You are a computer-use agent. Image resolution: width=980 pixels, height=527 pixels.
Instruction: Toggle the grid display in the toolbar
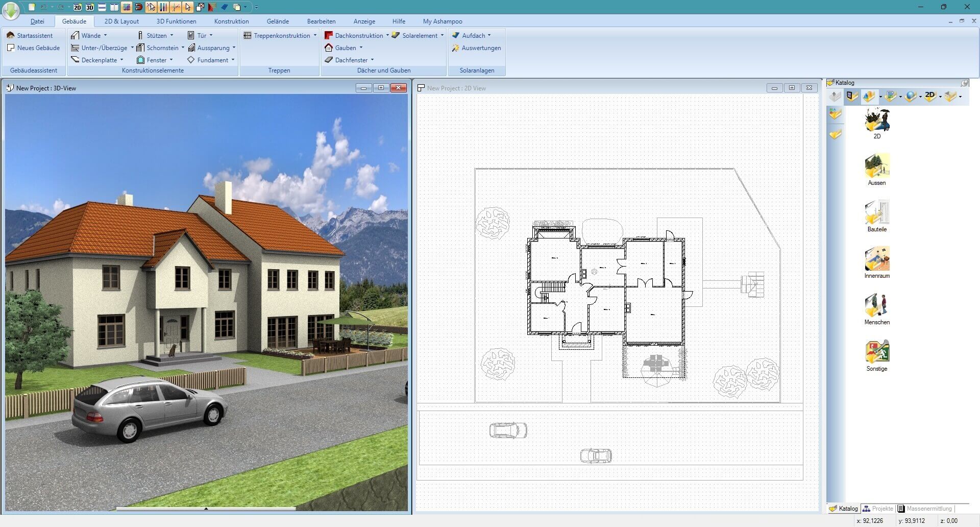(x=126, y=8)
